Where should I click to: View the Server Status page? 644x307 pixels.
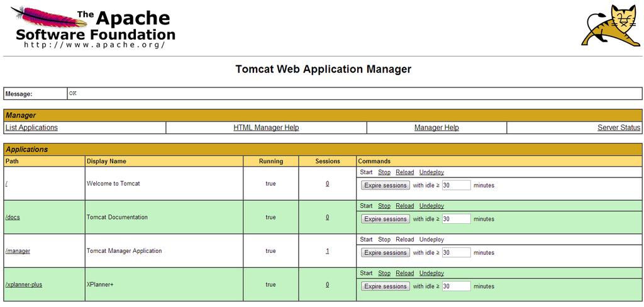(619, 128)
